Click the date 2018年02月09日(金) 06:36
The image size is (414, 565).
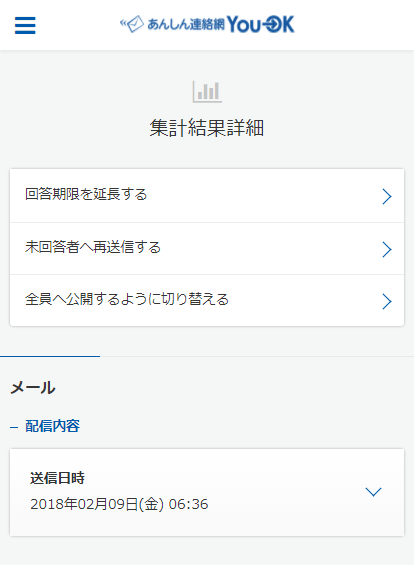(119, 504)
